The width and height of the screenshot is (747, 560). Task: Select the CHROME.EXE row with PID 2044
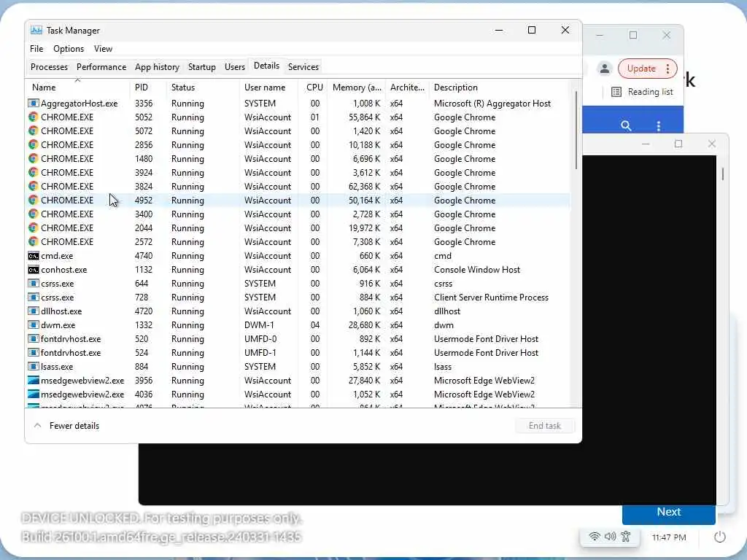click(x=298, y=227)
